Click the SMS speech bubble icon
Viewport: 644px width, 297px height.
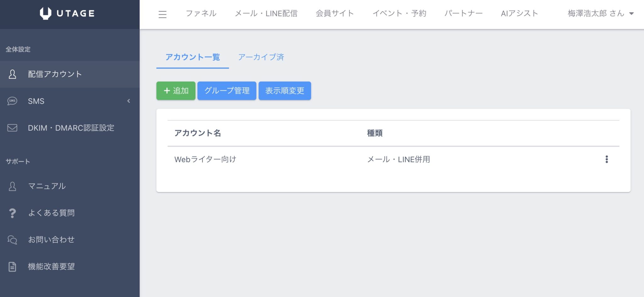coord(12,101)
